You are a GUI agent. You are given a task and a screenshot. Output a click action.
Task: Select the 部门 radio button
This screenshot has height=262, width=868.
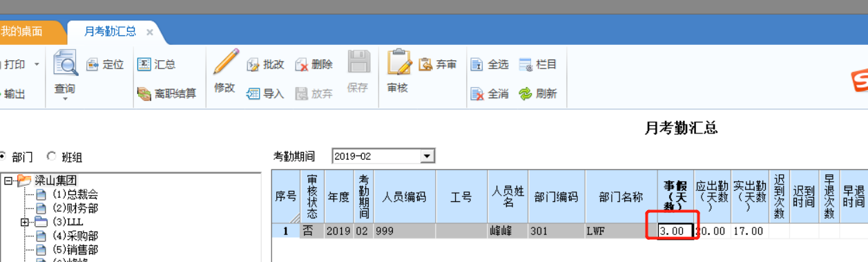pyautogui.click(x=2, y=156)
